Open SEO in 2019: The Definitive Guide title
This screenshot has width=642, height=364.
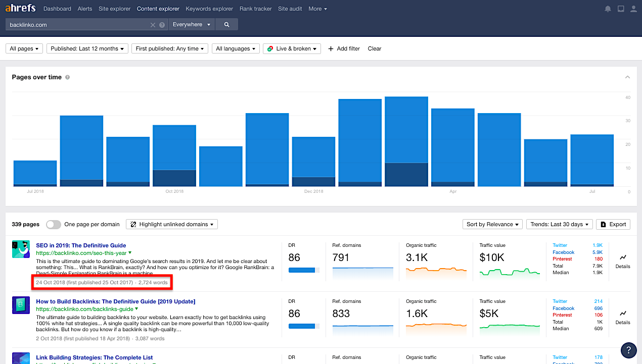tap(81, 245)
